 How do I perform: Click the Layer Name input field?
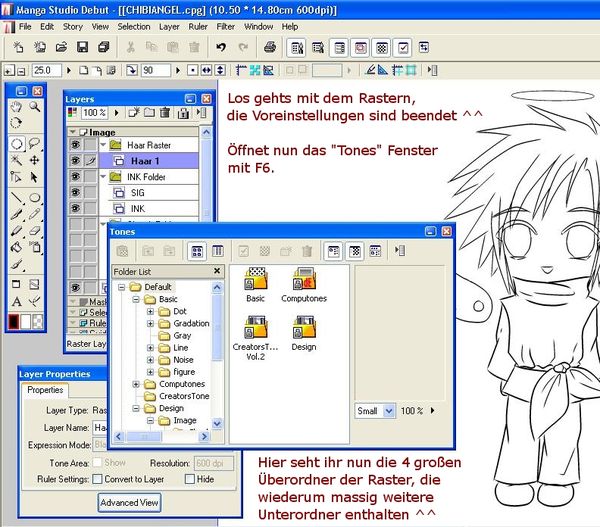point(100,427)
